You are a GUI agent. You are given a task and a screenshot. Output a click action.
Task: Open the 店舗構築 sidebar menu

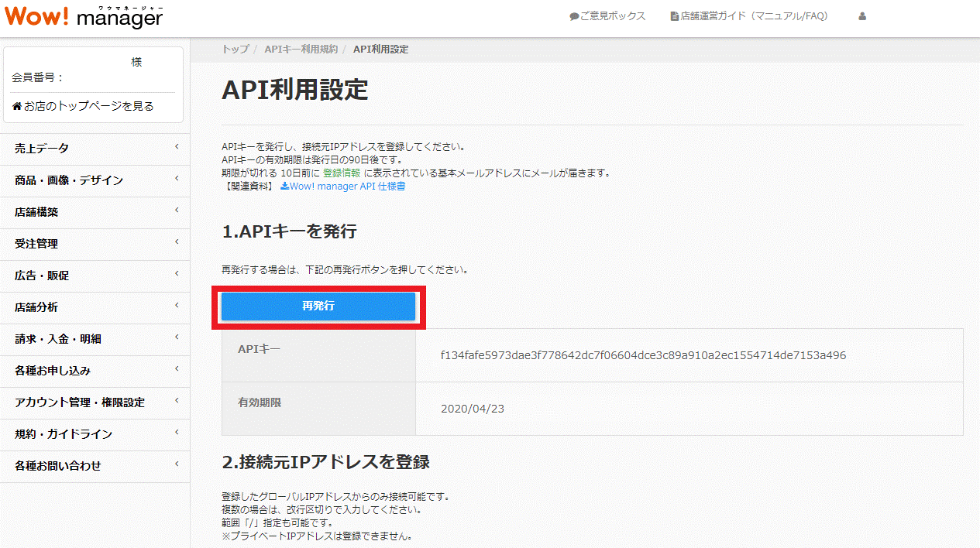click(95, 212)
